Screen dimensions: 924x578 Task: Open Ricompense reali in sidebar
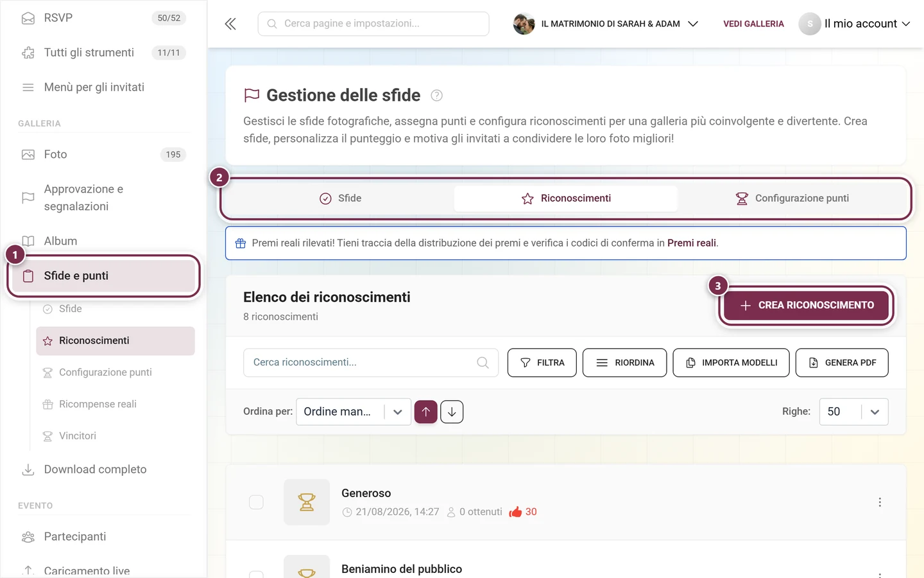116,404
